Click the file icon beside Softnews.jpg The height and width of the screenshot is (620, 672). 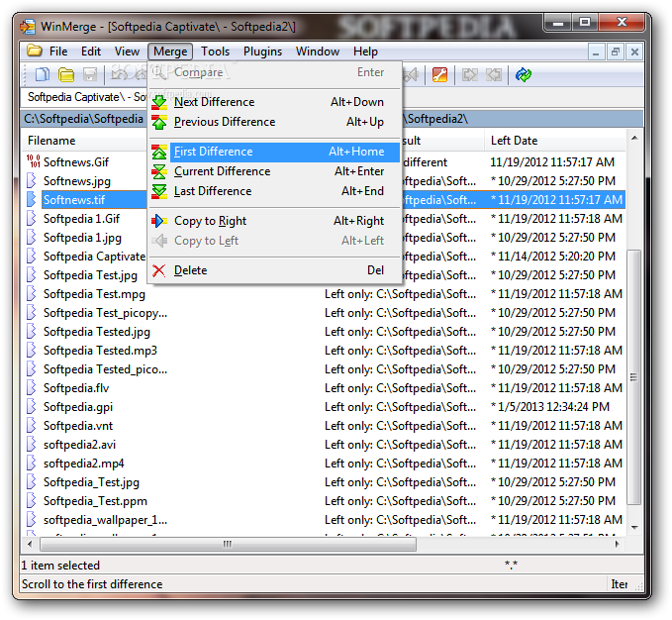[x=32, y=180]
